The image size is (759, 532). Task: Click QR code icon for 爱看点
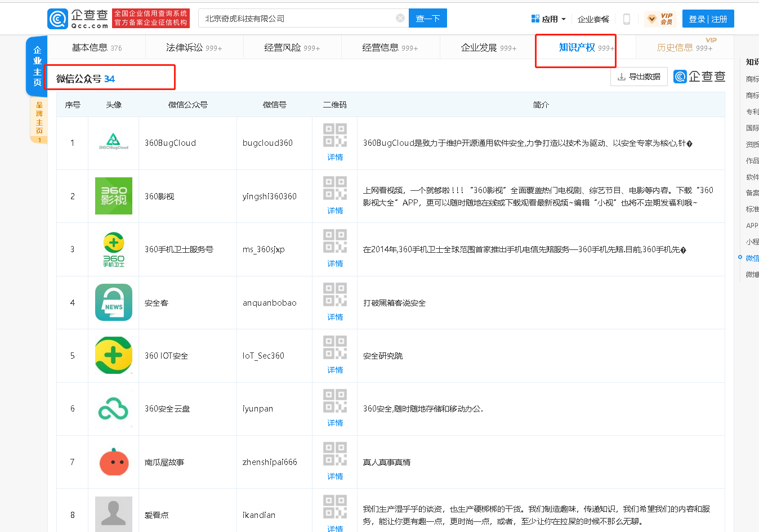coord(335,507)
